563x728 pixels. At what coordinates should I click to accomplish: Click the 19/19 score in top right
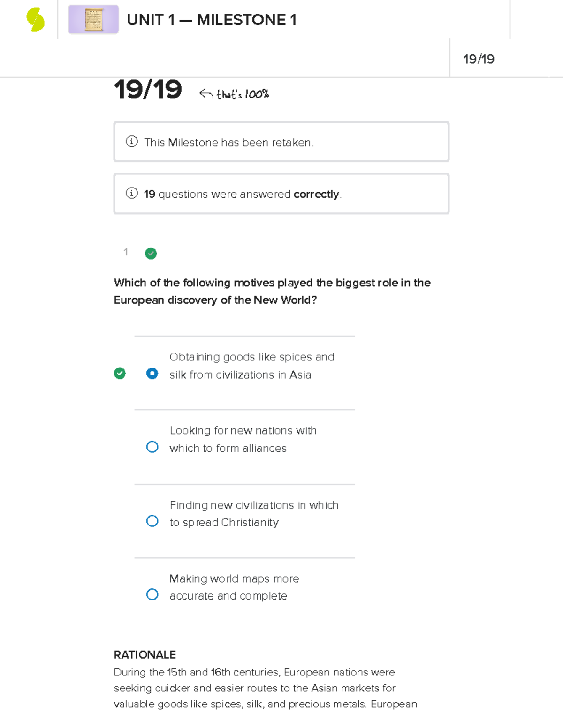click(x=479, y=59)
